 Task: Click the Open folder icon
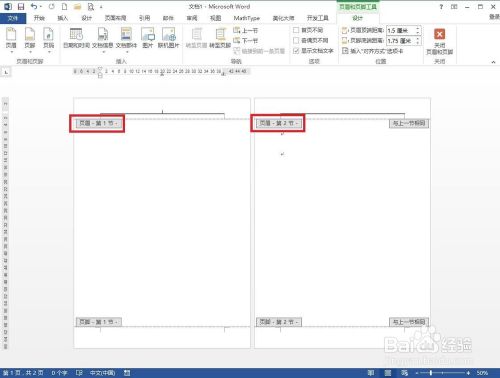(77, 7)
